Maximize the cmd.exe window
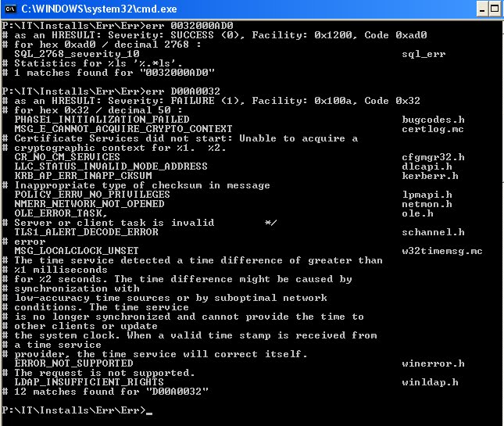 [x=495, y=9]
